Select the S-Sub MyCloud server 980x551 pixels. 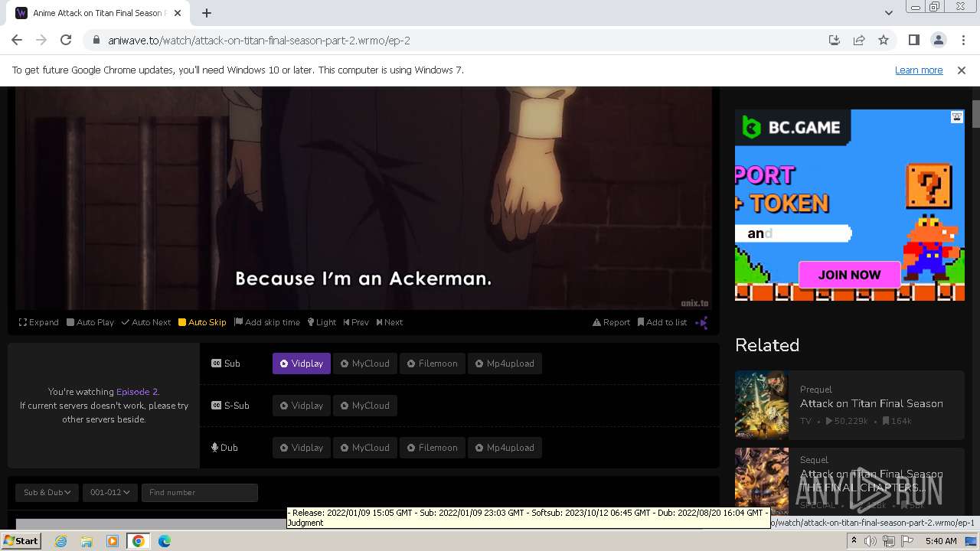pyautogui.click(x=365, y=406)
